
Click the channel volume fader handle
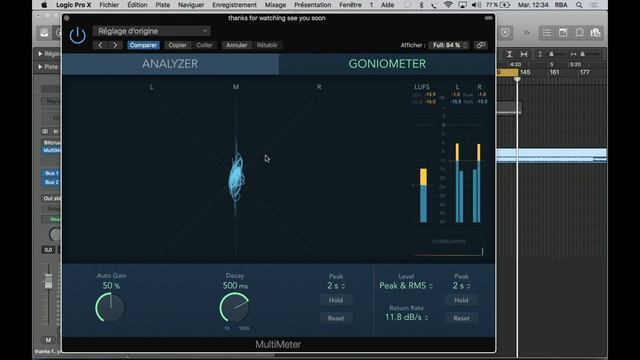click(48, 281)
